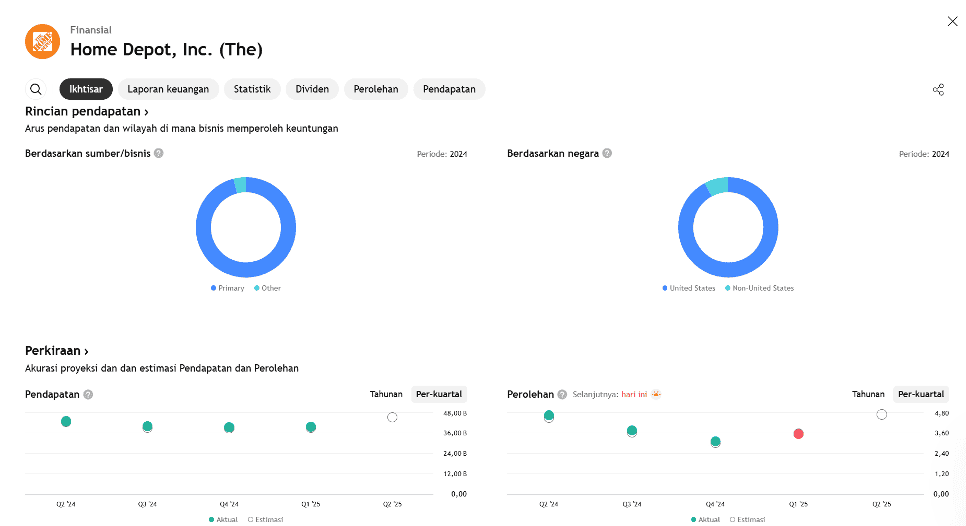The image size is (966, 526).
Task: Open help icon beside Berdasarkan sumber/bisnis
Action: pyautogui.click(x=159, y=154)
